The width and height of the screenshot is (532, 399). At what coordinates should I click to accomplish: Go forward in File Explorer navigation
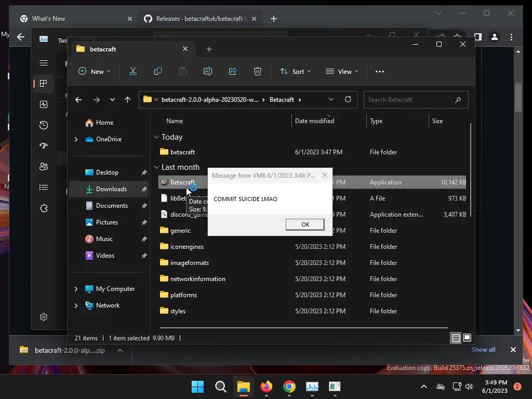[x=96, y=100]
